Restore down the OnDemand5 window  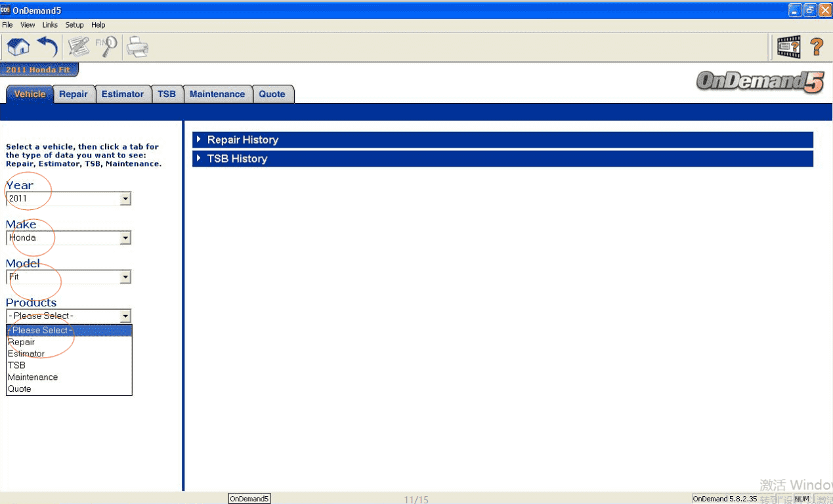coord(810,10)
